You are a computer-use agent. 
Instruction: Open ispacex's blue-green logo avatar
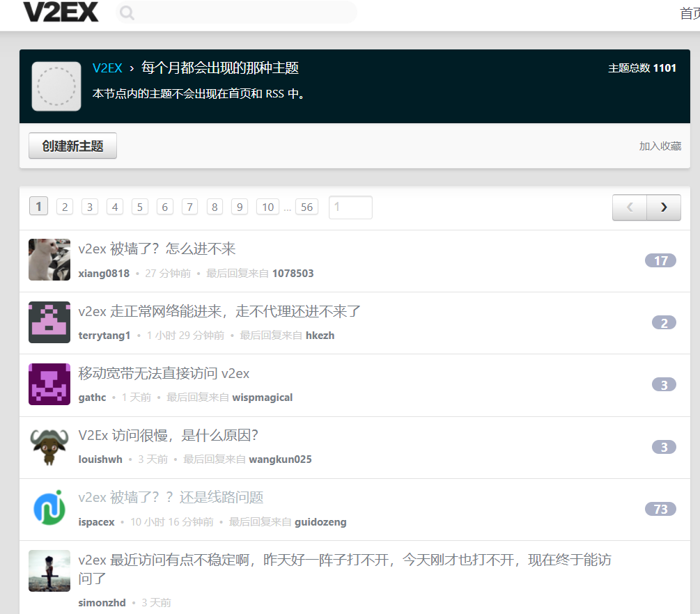click(x=49, y=508)
